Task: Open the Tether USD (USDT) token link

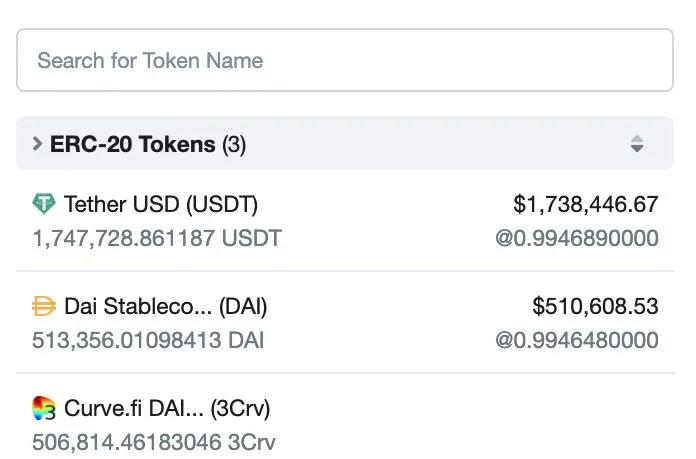Action: click(x=161, y=204)
